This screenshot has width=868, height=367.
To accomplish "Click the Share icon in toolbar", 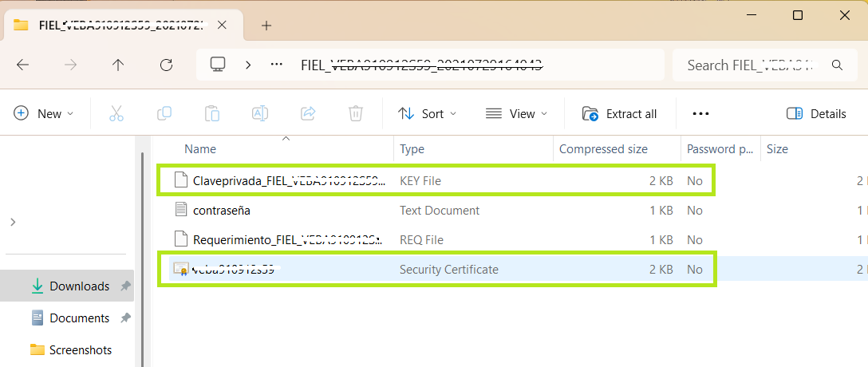I will click(x=308, y=113).
